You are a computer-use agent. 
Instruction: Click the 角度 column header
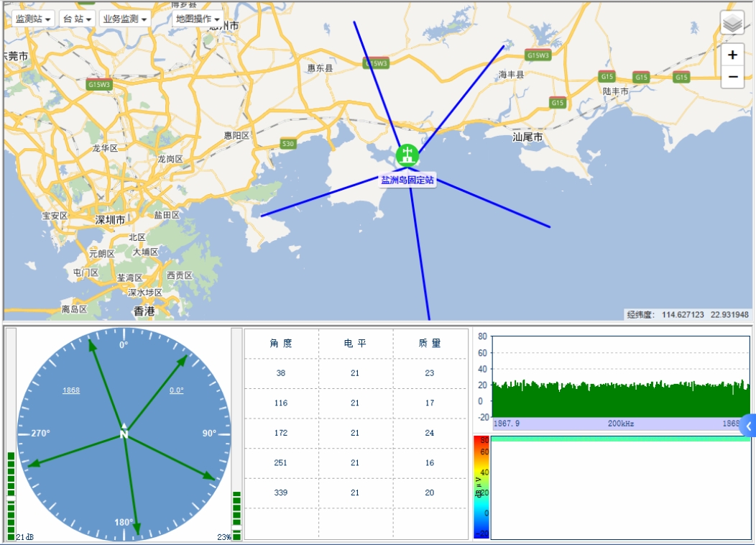tap(281, 344)
